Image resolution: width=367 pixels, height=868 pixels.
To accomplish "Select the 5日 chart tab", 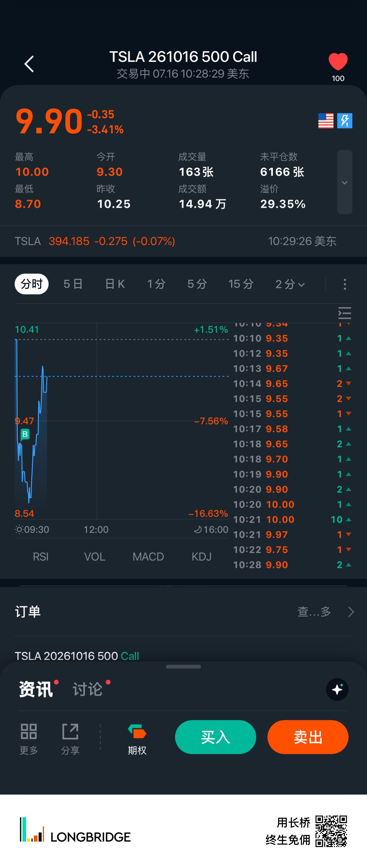I will point(73,284).
